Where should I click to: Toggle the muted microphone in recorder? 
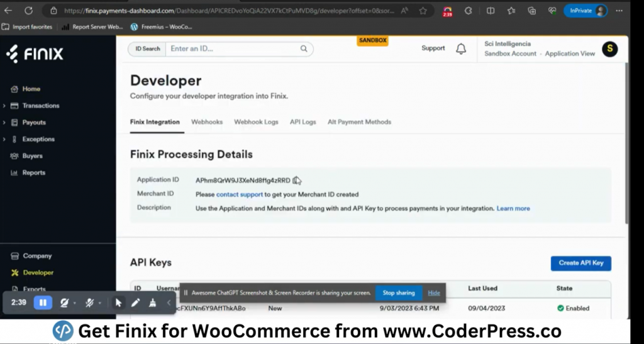[89, 302]
